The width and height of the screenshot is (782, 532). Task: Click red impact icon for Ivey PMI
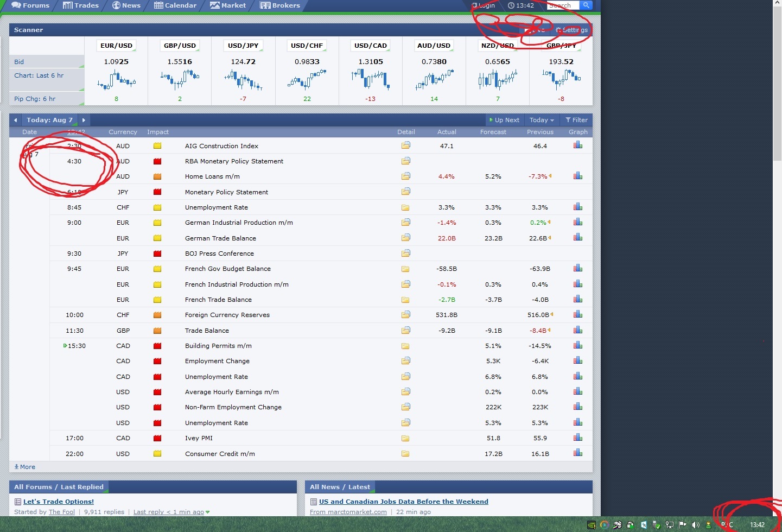tap(157, 438)
